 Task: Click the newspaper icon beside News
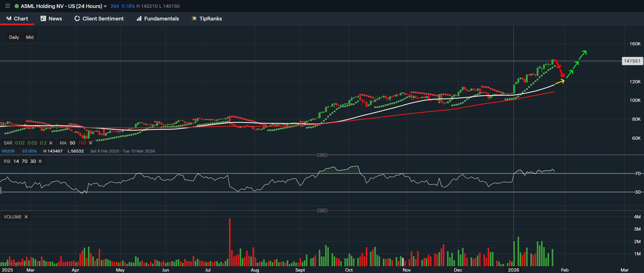pyautogui.click(x=43, y=19)
